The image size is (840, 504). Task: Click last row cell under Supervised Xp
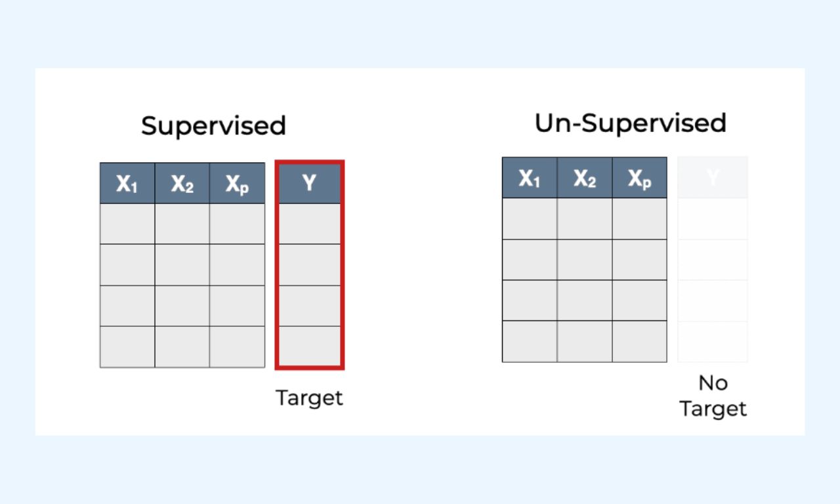237,346
